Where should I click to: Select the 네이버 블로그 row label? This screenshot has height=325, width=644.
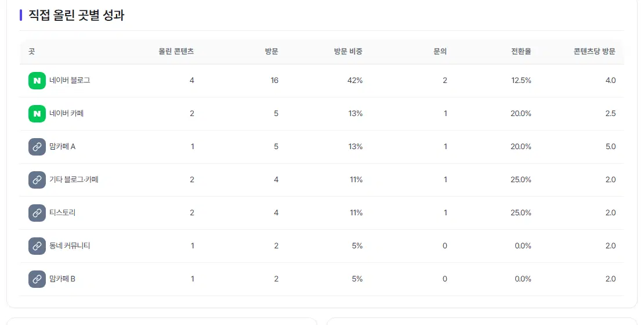point(70,80)
